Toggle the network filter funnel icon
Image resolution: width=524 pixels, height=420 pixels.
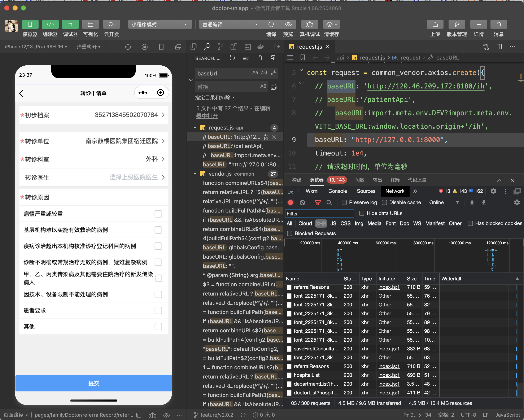318,202
